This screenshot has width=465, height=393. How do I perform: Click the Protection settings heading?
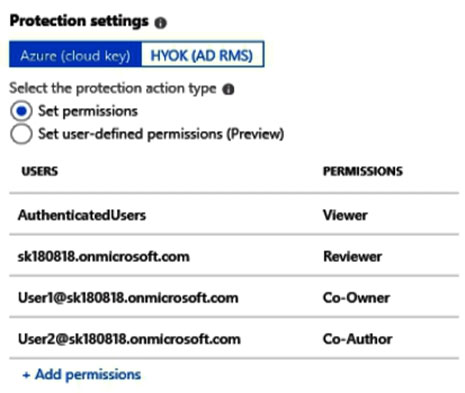[79, 21]
